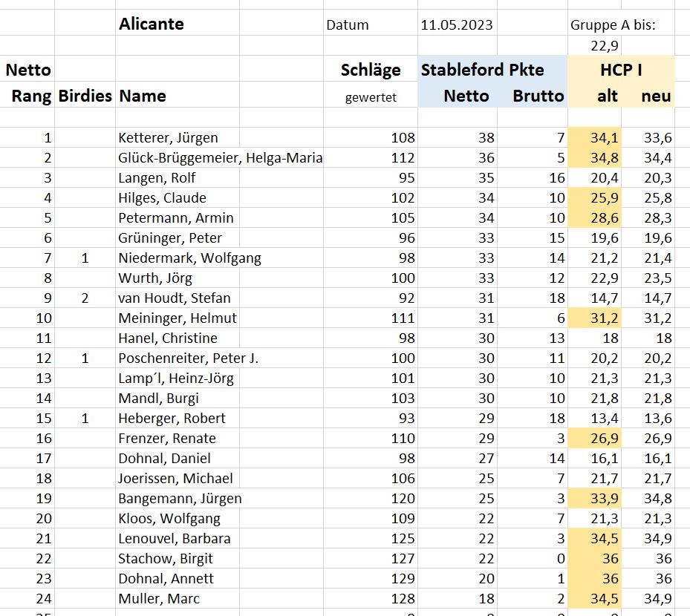Click Langen, Rolf's Netto points 35
Image resolution: width=690 pixels, height=616 pixels.
[x=458, y=177]
